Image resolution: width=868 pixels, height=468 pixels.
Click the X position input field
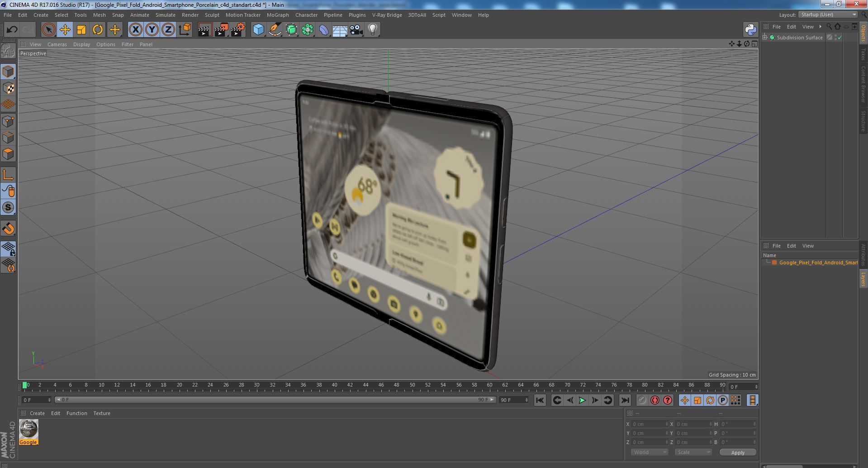tap(650, 424)
